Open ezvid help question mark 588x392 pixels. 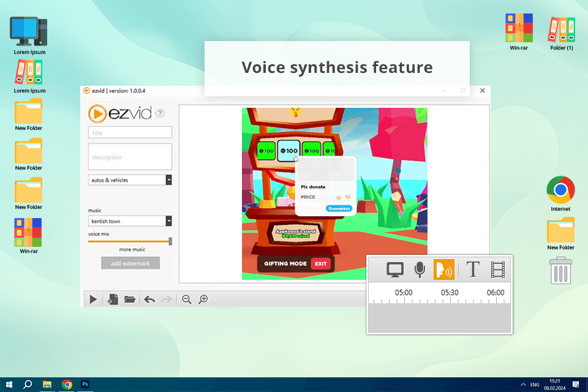click(x=160, y=113)
